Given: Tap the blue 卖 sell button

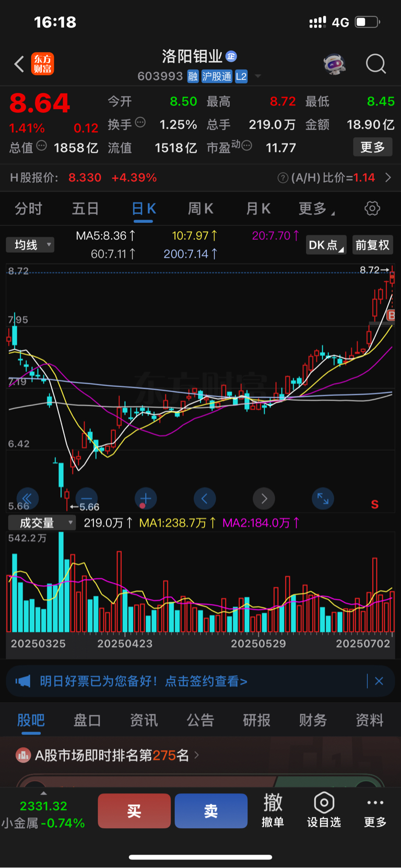Looking at the screenshot, I should (x=211, y=811).
